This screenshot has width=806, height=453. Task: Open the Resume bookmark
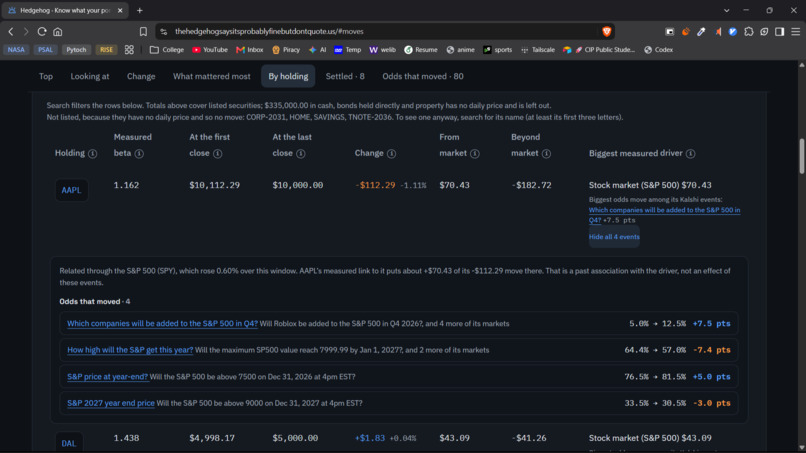pos(420,50)
